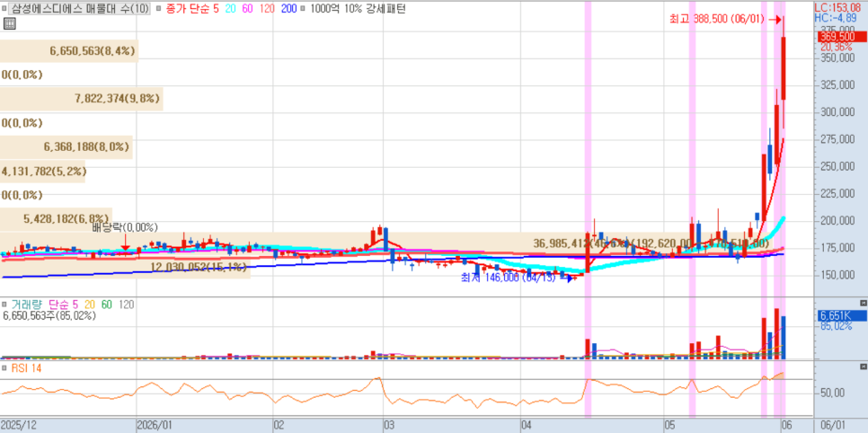Toggle the 종가 단순 moving average marker square
Viewport: 868px width, 433px height.
(159, 8)
